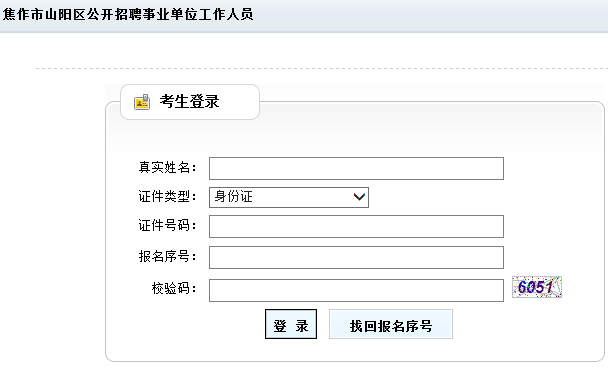
Task: Refresh the 6051 captcha image
Action: [x=537, y=287]
